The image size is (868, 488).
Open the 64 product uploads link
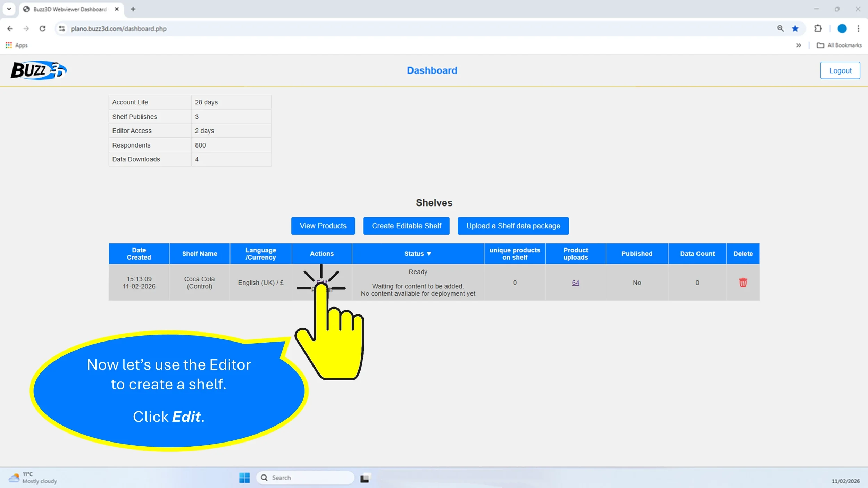tap(575, 283)
